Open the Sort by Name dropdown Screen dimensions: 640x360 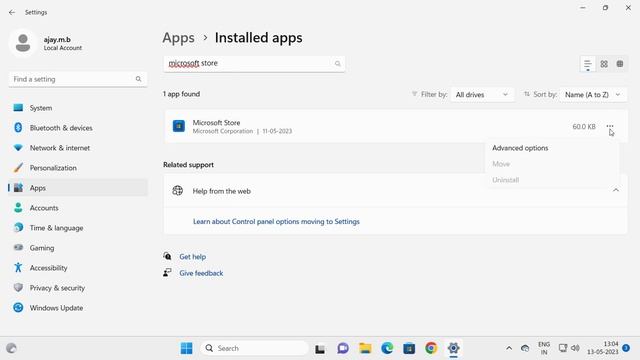pyautogui.click(x=593, y=95)
